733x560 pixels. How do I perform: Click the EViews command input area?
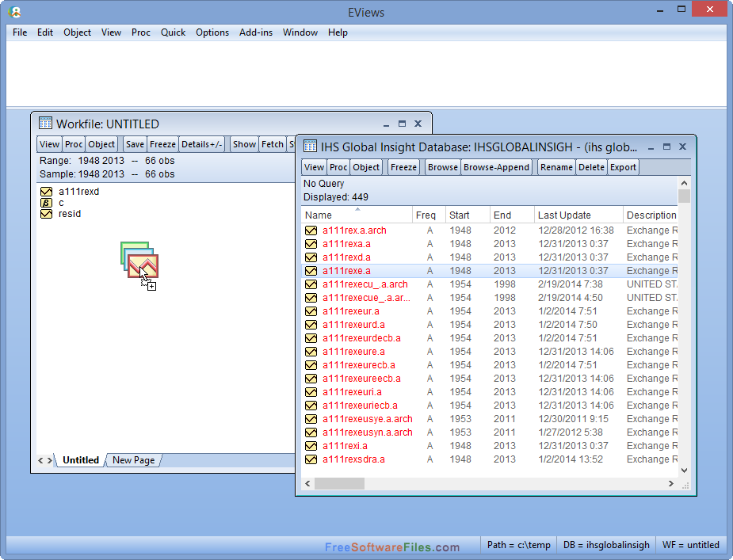[x=366, y=74]
